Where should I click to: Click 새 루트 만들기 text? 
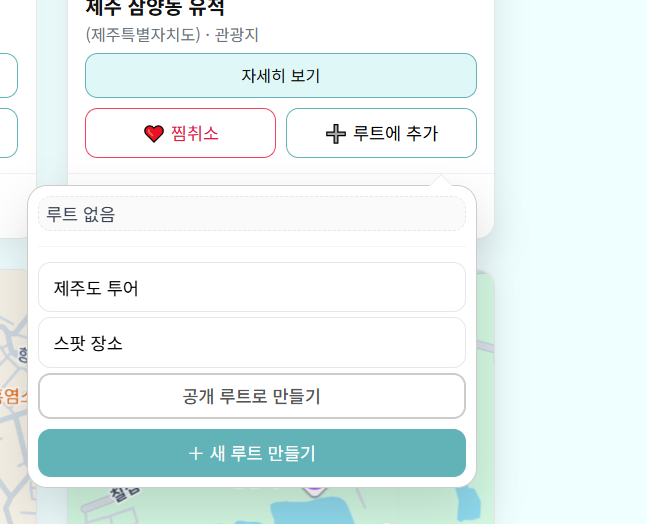pyautogui.click(x=262, y=454)
